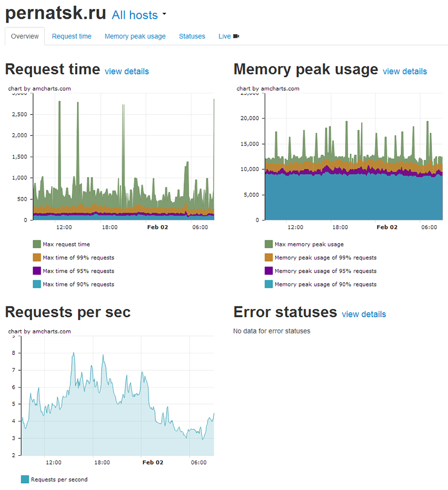Click the No data for error statuses message
Viewport: 448px width, 490px height.
(x=271, y=331)
